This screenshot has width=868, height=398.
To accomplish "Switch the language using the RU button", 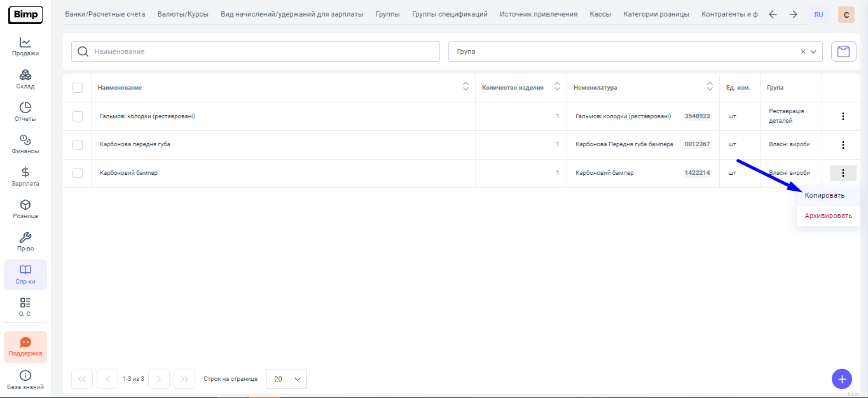I will pyautogui.click(x=818, y=15).
